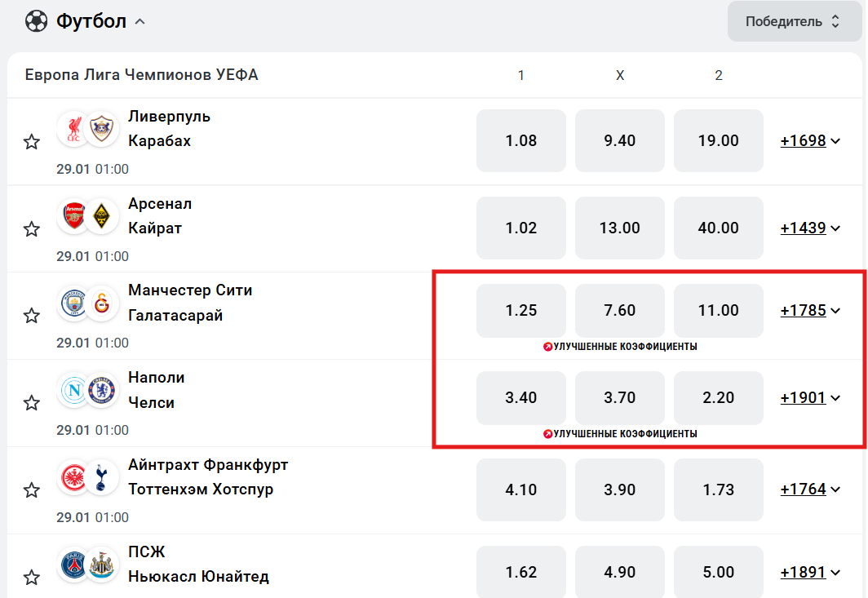
Task: Click the Galatasaray team crest
Action: (x=102, y=303)
